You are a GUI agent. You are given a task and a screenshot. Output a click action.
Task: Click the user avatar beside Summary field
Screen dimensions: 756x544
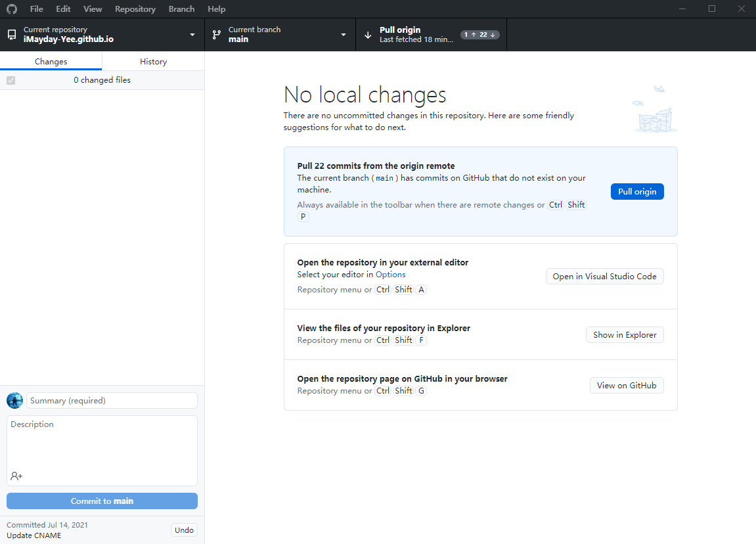[14, 400]
